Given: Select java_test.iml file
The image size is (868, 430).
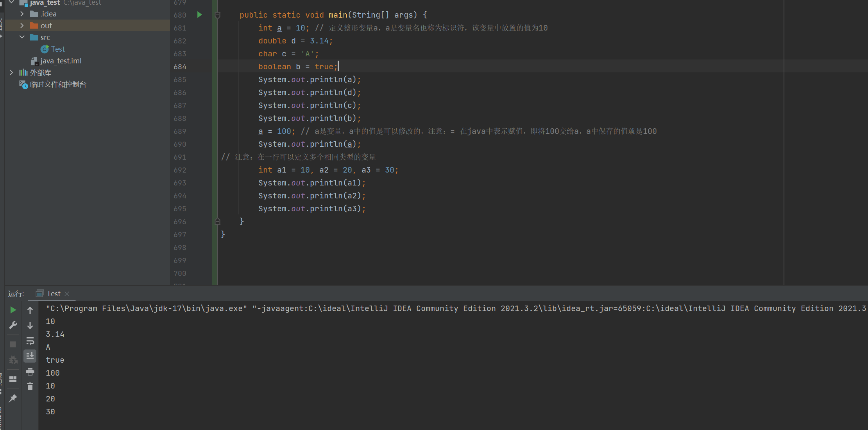Looking at the screenshot, I should pyautogui.click(x=61, y=61).
